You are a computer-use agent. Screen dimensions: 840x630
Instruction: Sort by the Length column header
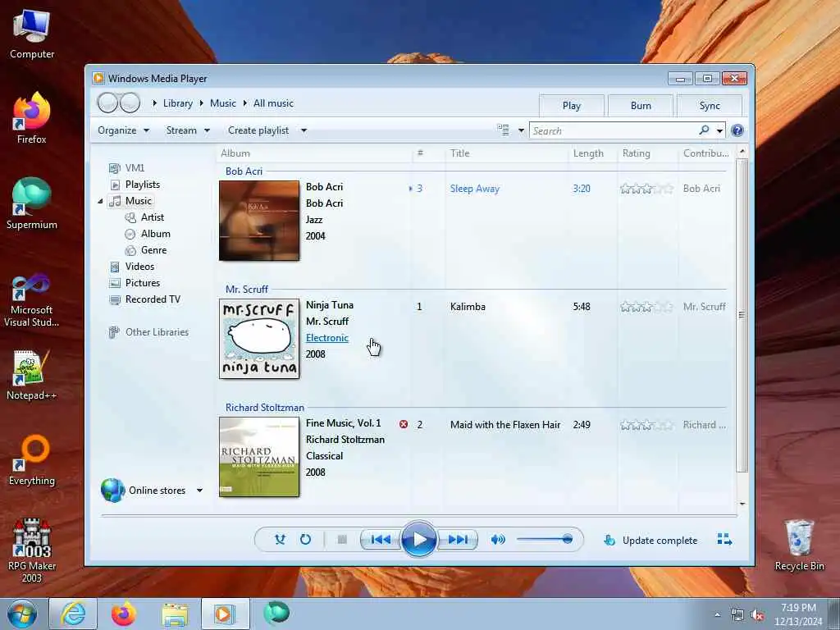click(592, 153)
